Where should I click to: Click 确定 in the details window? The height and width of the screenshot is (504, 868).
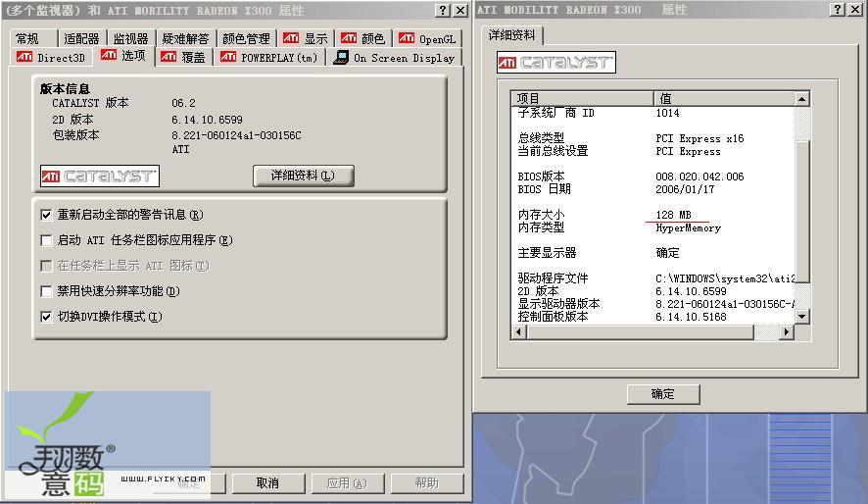663,394
